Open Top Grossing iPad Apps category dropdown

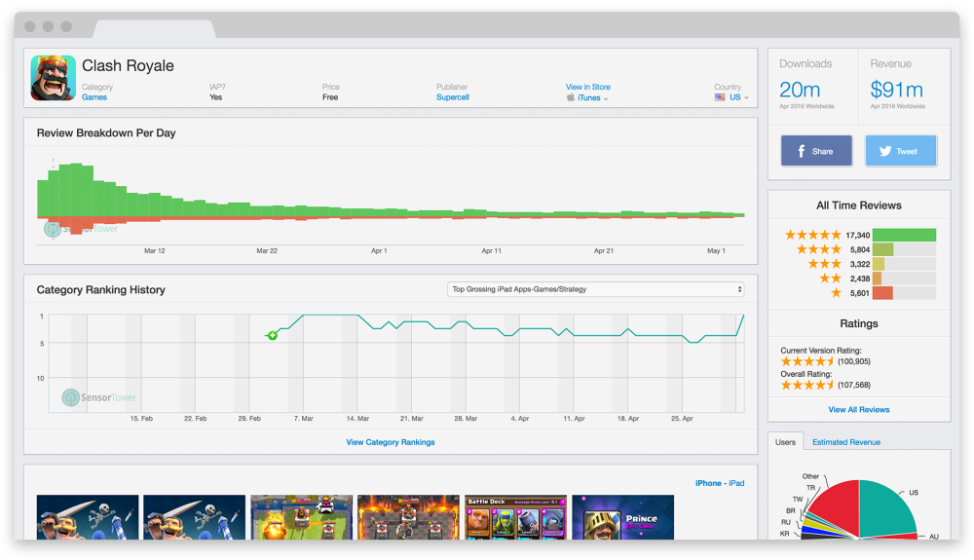(x=596, y=289)
